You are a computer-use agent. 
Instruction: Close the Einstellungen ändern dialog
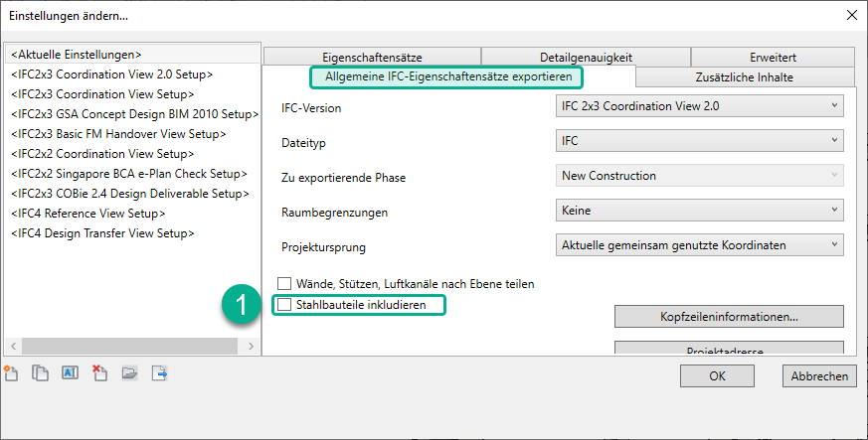(x=850, y=15)
